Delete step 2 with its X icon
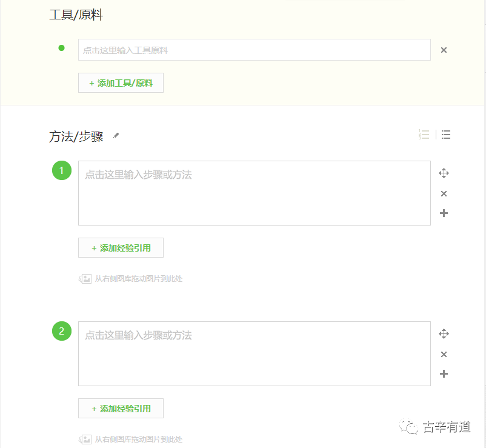 444,355
